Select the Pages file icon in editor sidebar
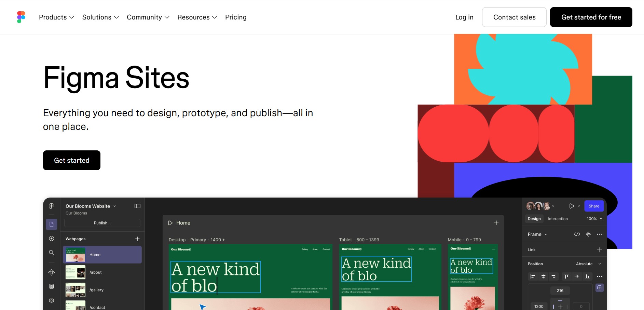This screenshot has height=310, width=644. [51, 224]
